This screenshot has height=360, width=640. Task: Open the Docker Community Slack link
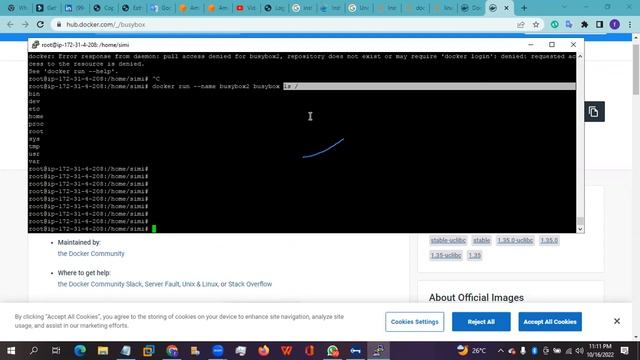100,284
